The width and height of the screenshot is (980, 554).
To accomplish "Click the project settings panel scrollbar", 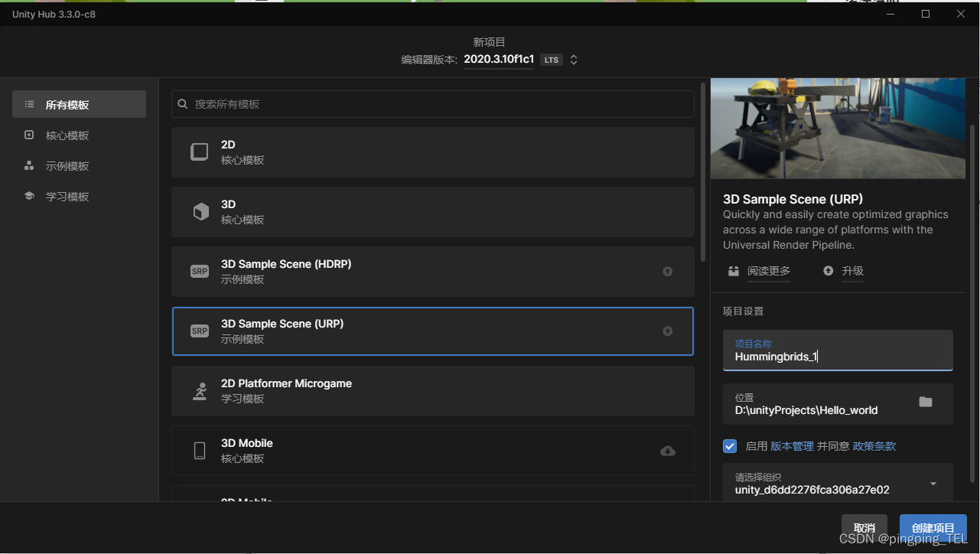I will point(972,302).
